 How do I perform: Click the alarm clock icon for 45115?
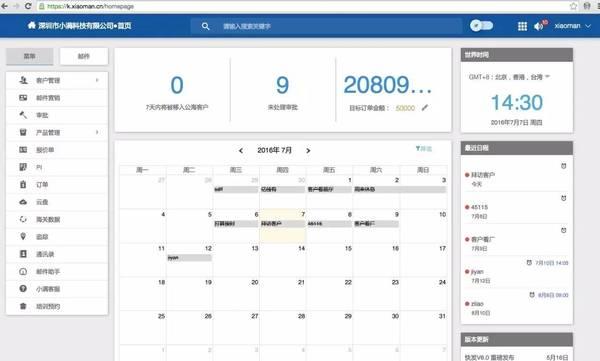564,198
